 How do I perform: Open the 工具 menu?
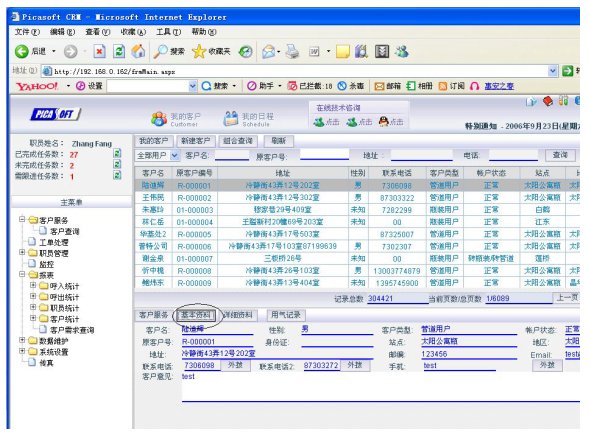point(168,32)
